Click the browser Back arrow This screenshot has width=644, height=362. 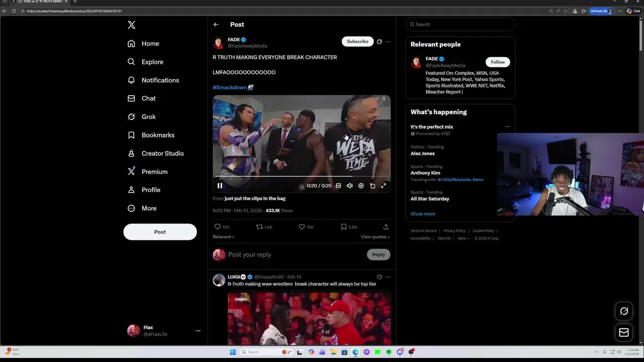pos(5,11)
